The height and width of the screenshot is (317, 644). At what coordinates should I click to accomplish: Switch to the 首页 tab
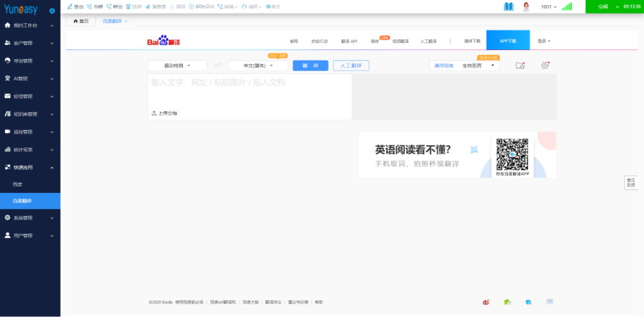coord(81,21)
